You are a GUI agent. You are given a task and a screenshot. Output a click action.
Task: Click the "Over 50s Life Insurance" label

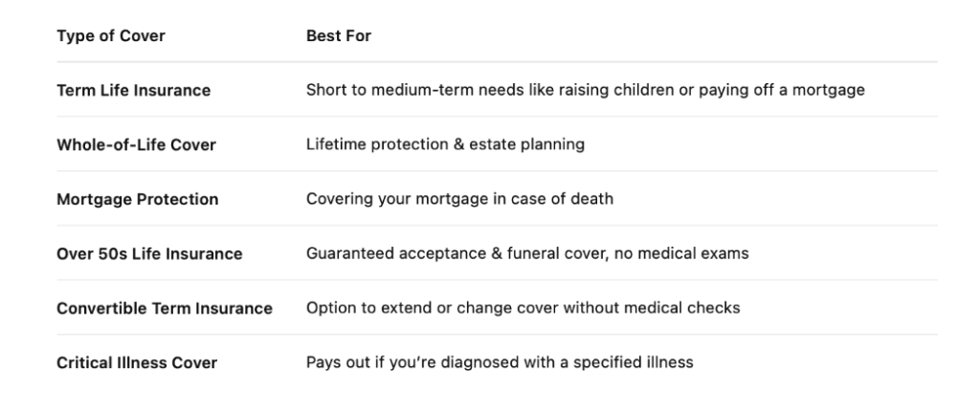click(149, 254)
